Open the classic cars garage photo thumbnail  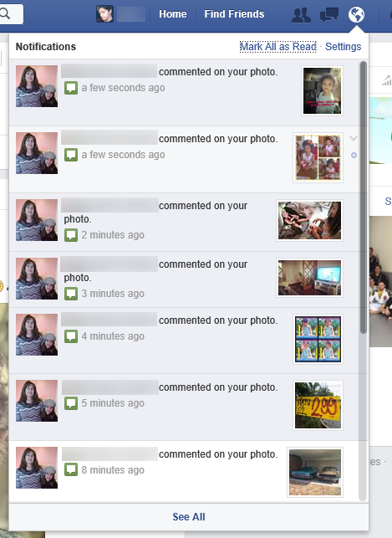coord(315,472)
